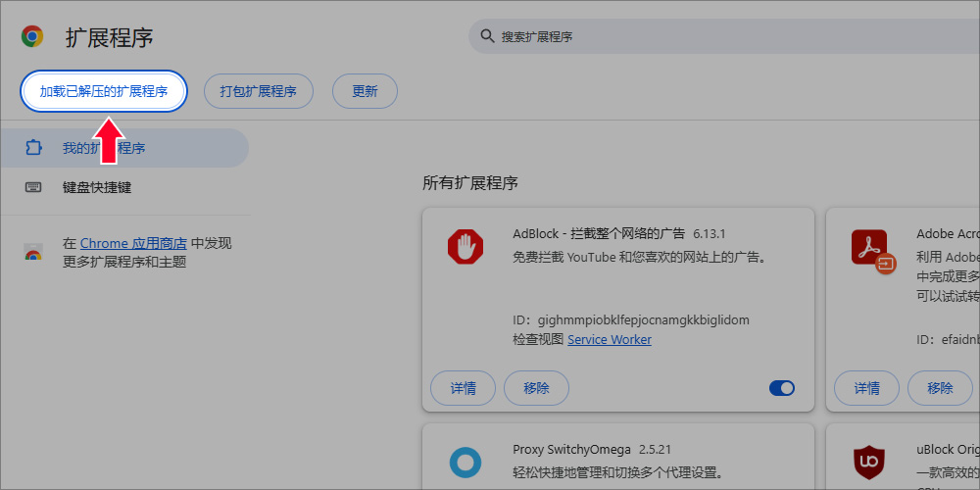This screenshot has width=980, height=490.
Task: Click AdBlock - 拦截整个网络的广告 title
Action: (x=599, y=234)
